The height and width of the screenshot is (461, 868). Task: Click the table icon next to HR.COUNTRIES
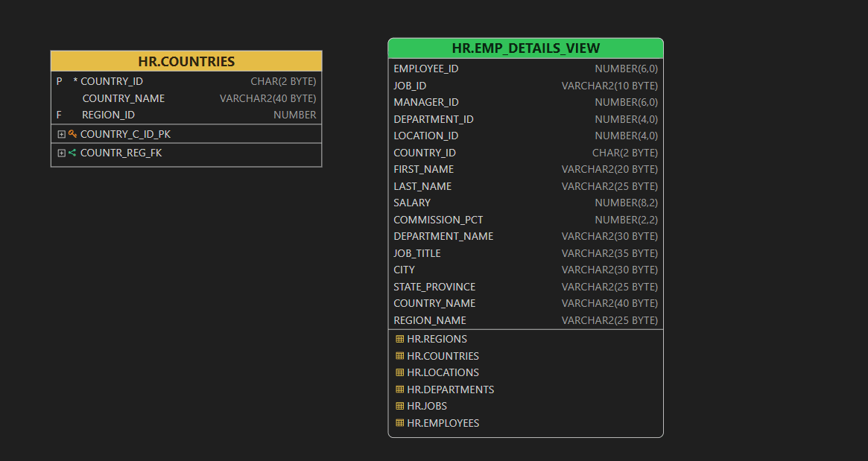pyautogui.click(x=399, y=355)
